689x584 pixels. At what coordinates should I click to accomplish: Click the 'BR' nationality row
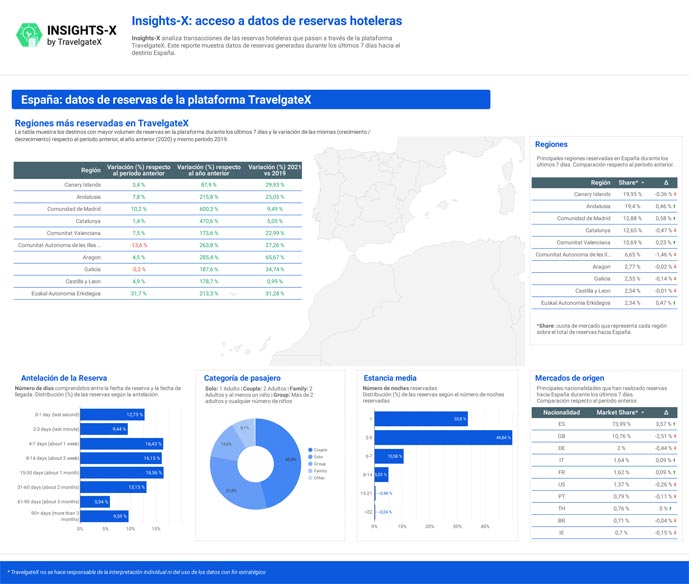604,521
